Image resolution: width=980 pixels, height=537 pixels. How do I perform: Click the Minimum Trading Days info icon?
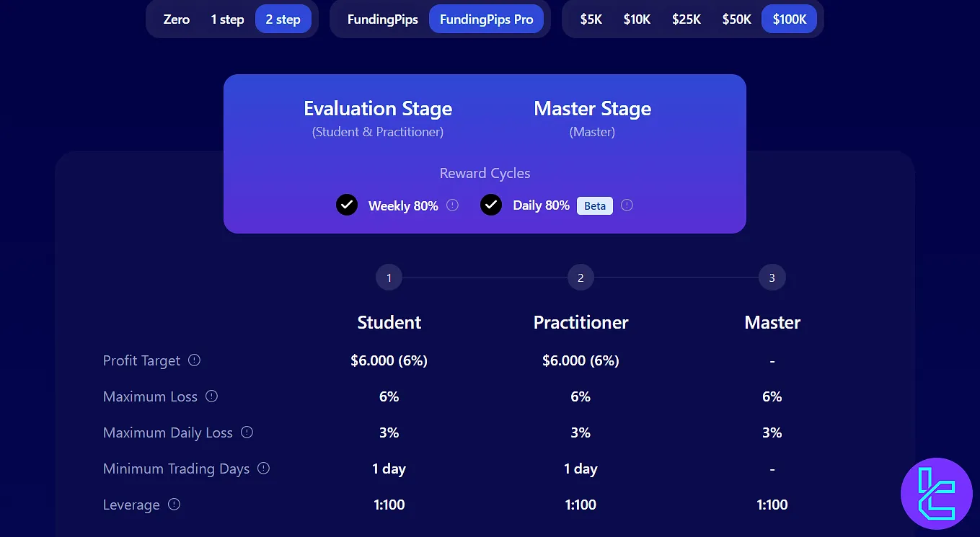[265, 468]
